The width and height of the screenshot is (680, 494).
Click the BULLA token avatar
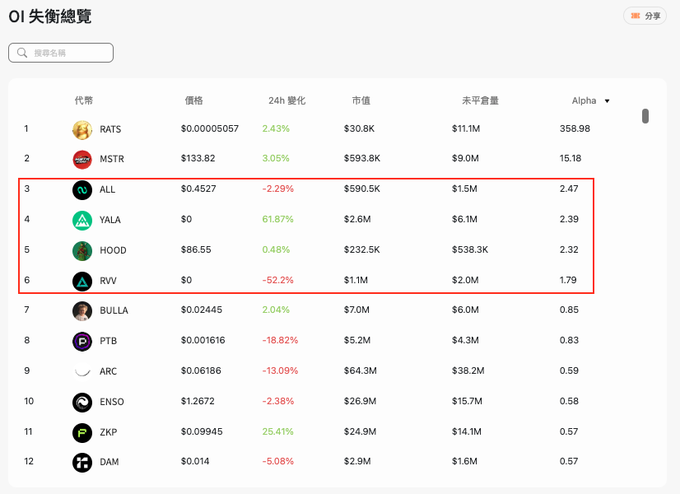[82, 311]
